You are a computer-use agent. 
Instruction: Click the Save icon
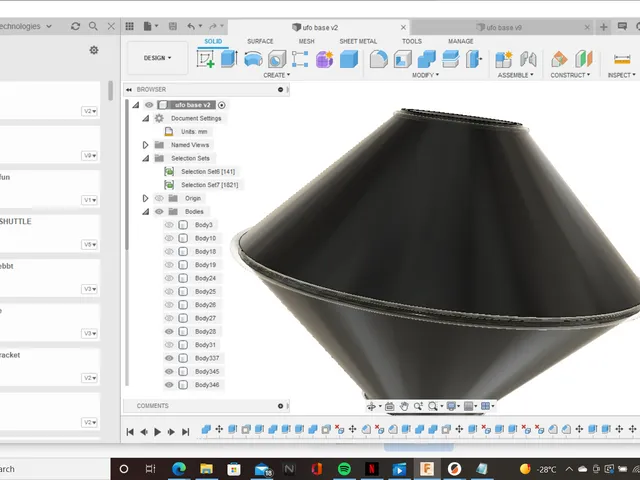(173, 27)
